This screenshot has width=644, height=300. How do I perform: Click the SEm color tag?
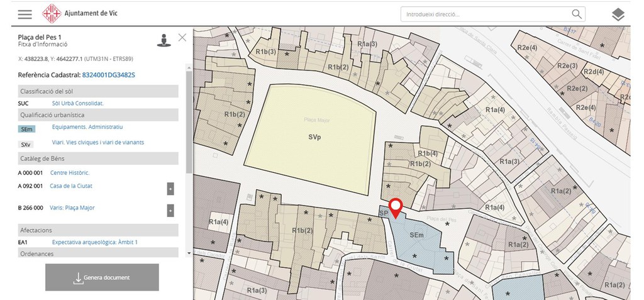(26, 129)
